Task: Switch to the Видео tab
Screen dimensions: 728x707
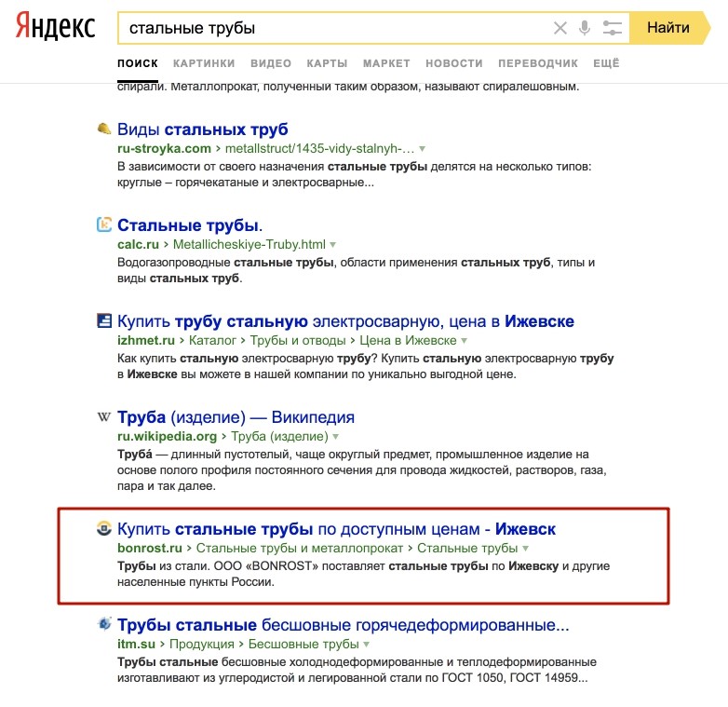Action: 271,63
